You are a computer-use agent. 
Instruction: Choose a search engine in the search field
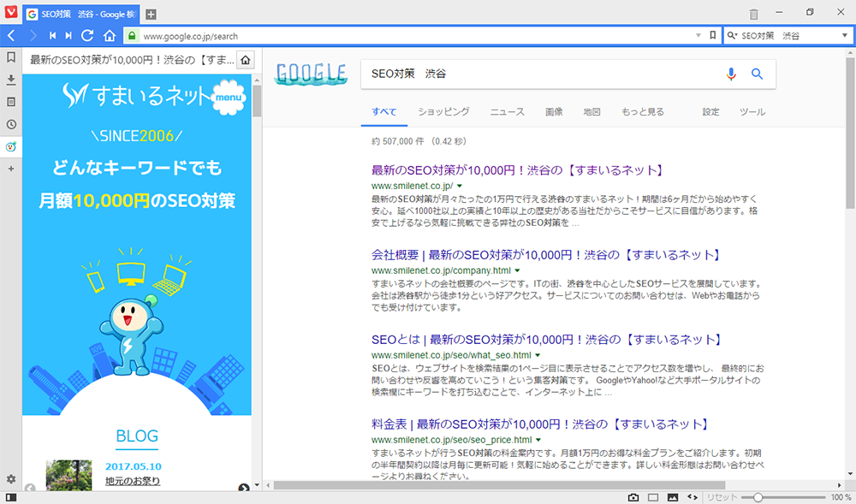pyautogui.click(x=733, y=36)
